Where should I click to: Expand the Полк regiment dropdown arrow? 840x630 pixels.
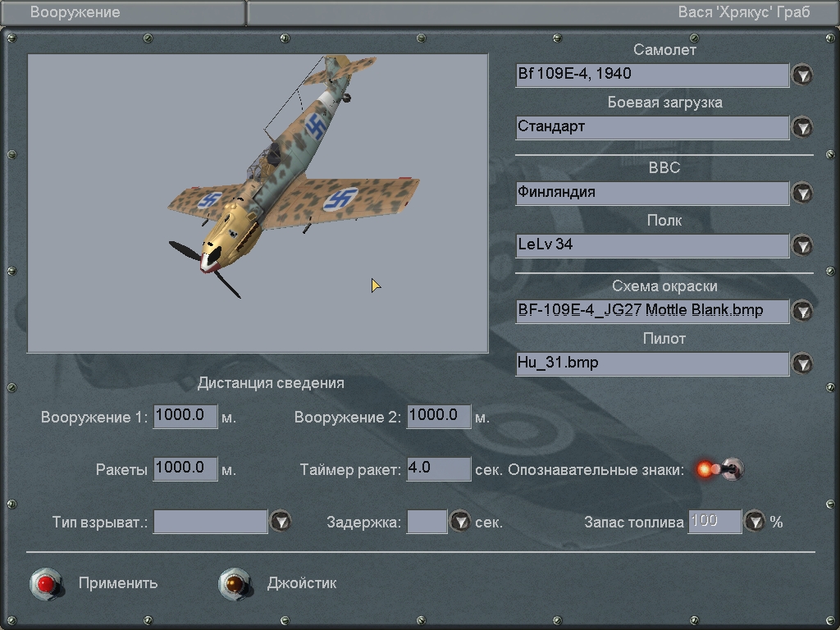[802, 245]
